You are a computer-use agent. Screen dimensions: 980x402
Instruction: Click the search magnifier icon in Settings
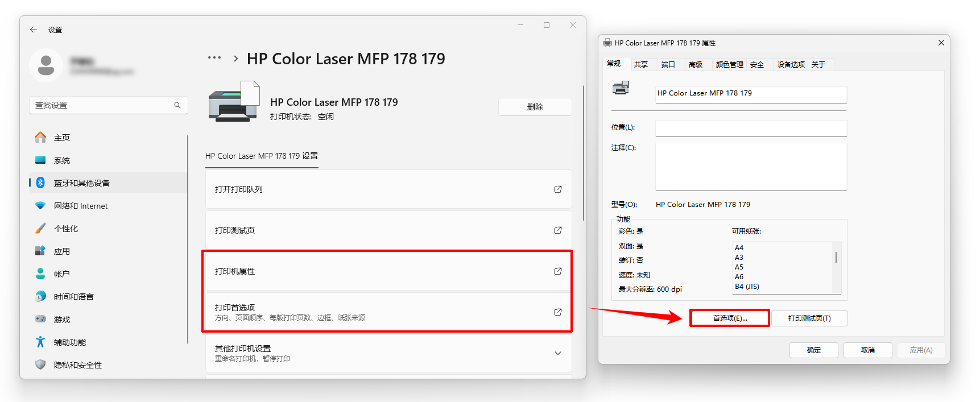pos(177,105)
